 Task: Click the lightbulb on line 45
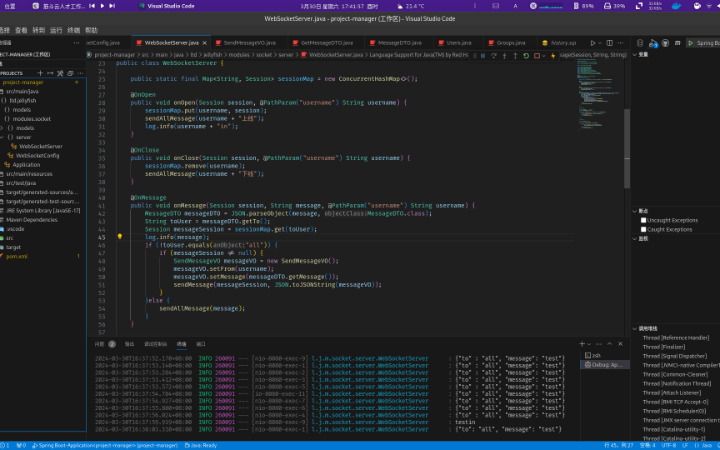tap(119, 236)
